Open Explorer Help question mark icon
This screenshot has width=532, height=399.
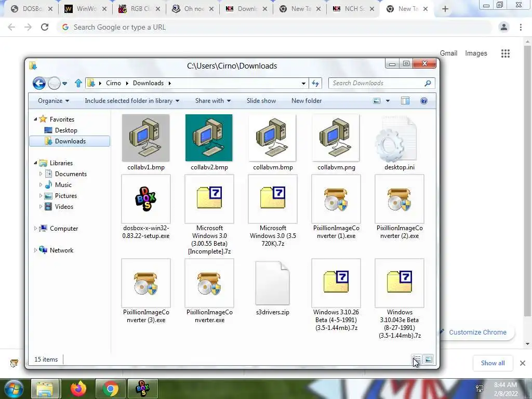[x=424, y=101]
